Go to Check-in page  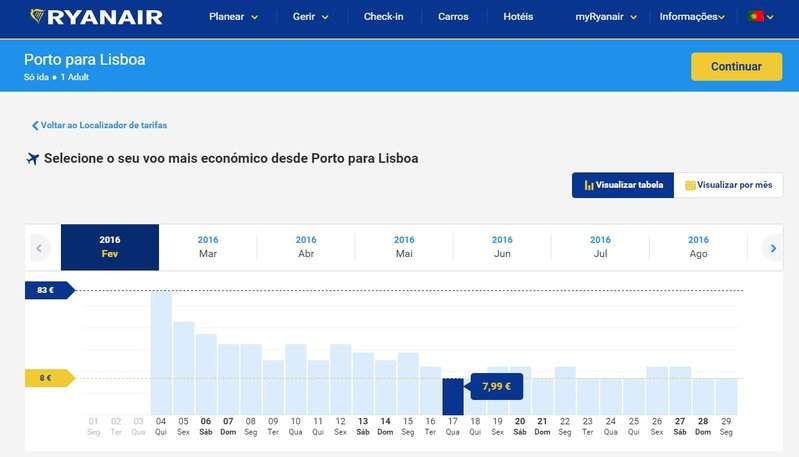coord(383,17)
